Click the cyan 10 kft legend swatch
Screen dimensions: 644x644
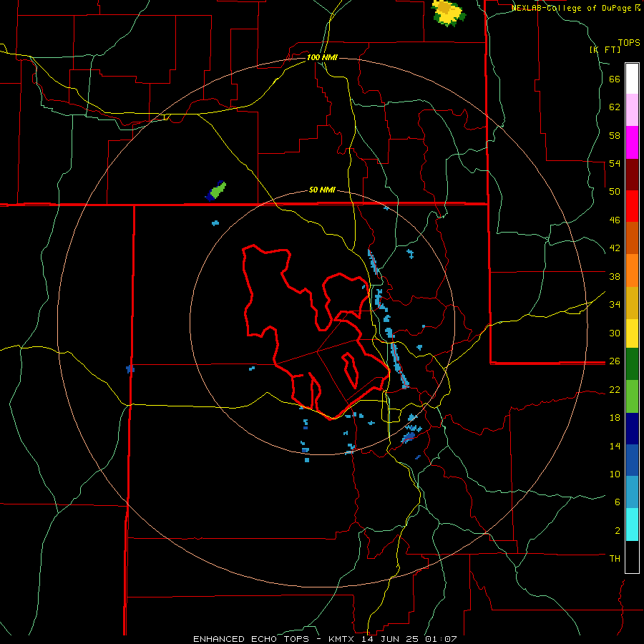pyautogui.click(x=632, y=525)
